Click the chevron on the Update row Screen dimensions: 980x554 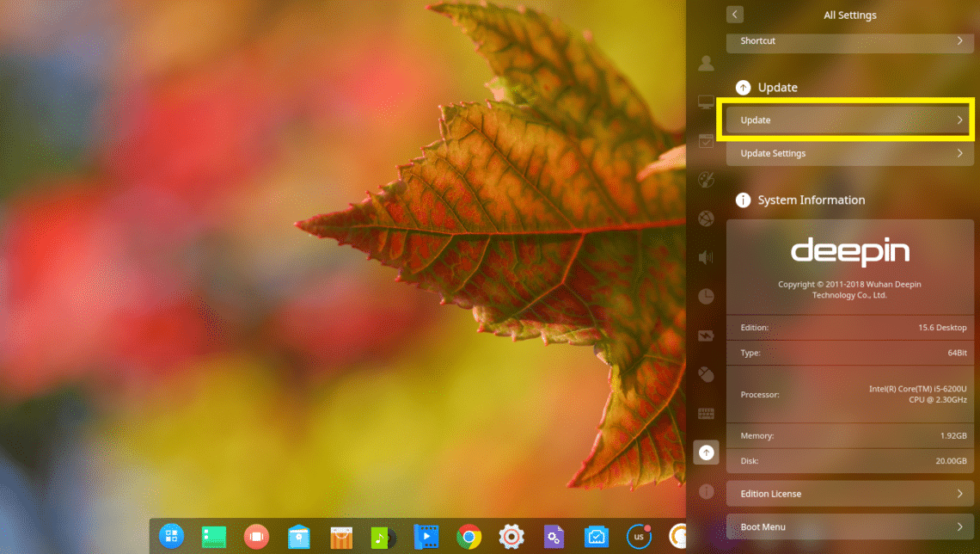[960, 120]
